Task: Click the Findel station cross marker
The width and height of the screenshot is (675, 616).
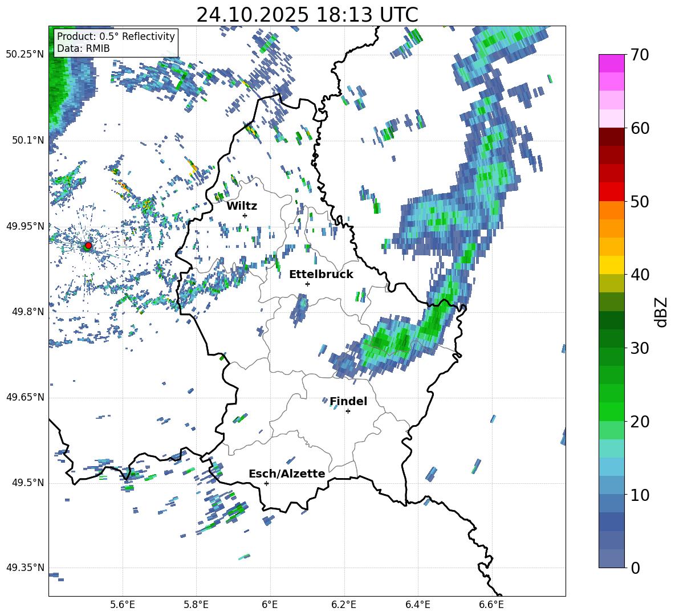Action: point(348,411)
